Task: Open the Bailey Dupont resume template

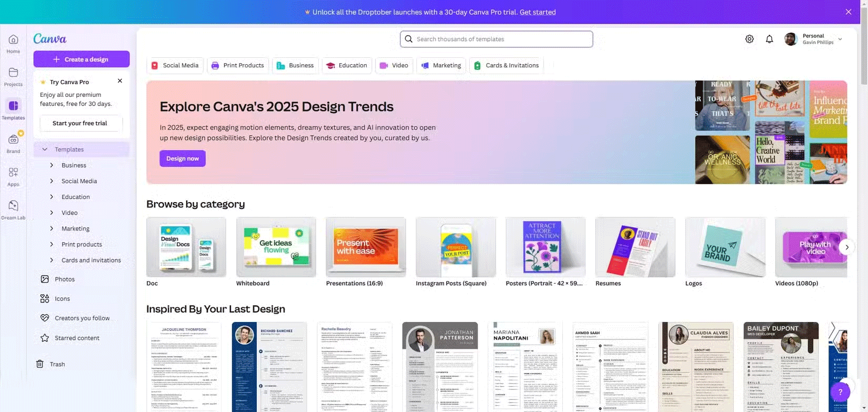Action: (x=781, y=367)
